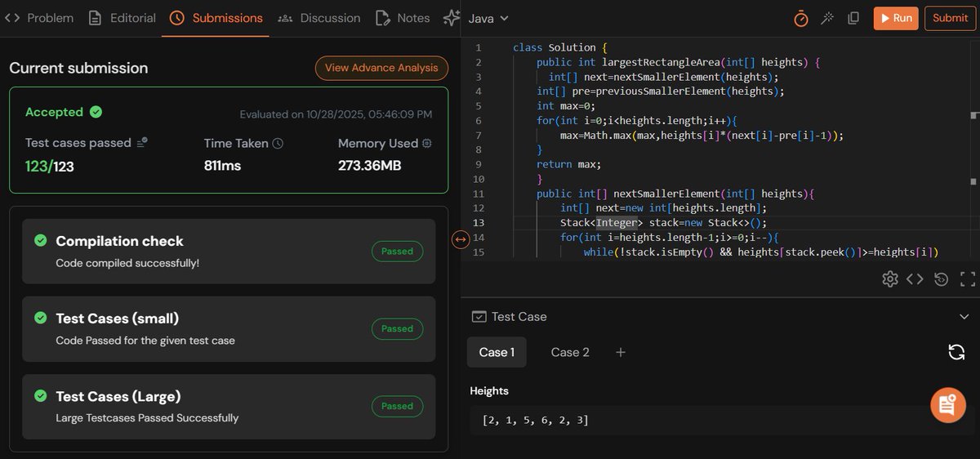
Task: Click the 'Current submission' heading
Action: pos(78,68)
